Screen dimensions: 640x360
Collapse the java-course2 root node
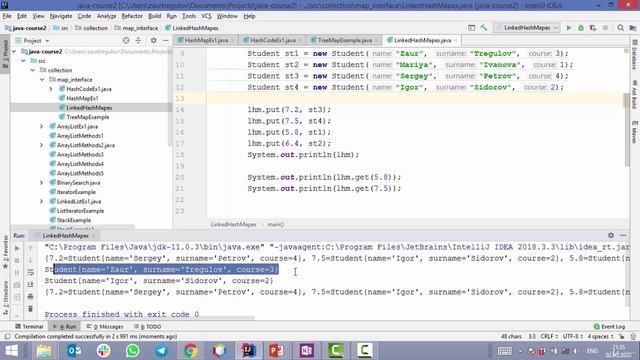(x=15, y=51)
